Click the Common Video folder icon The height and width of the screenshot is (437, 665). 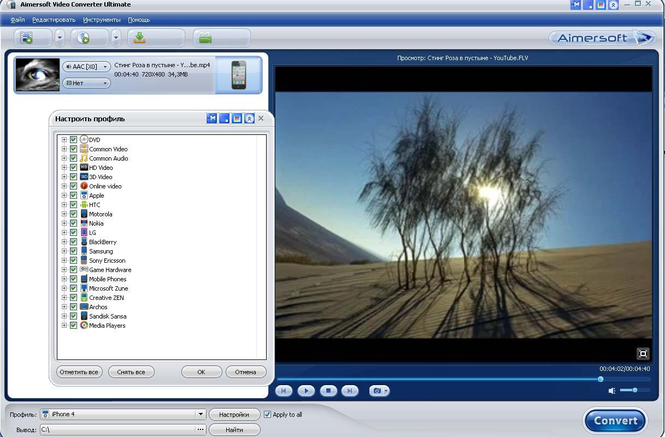click(x=84, y=148)
